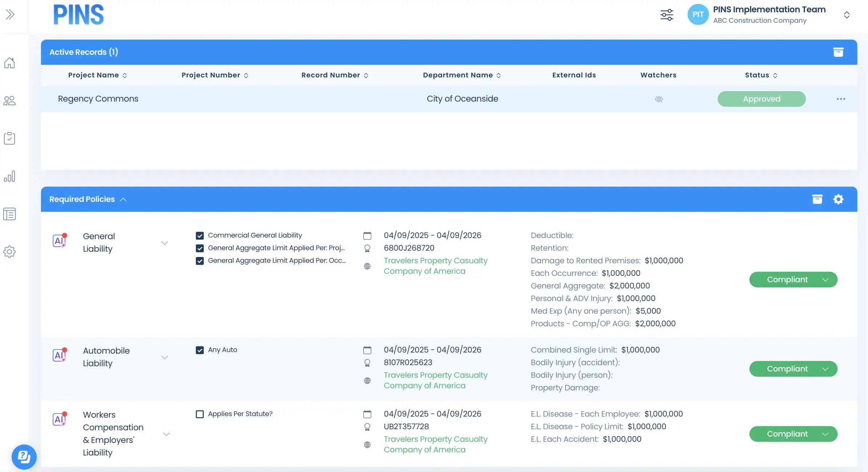
Task: Open the PINS Implementation Team account dropdown
Action: [847, 15]
